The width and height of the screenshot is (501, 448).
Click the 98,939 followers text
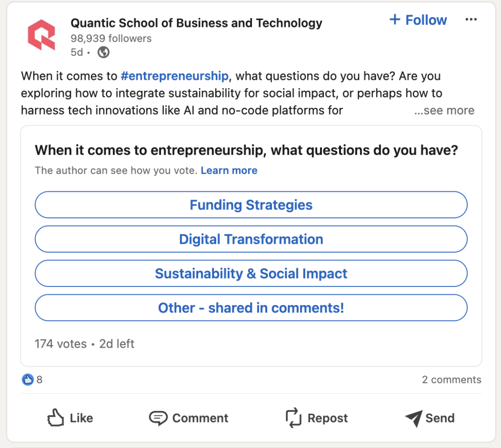(111, 38)
